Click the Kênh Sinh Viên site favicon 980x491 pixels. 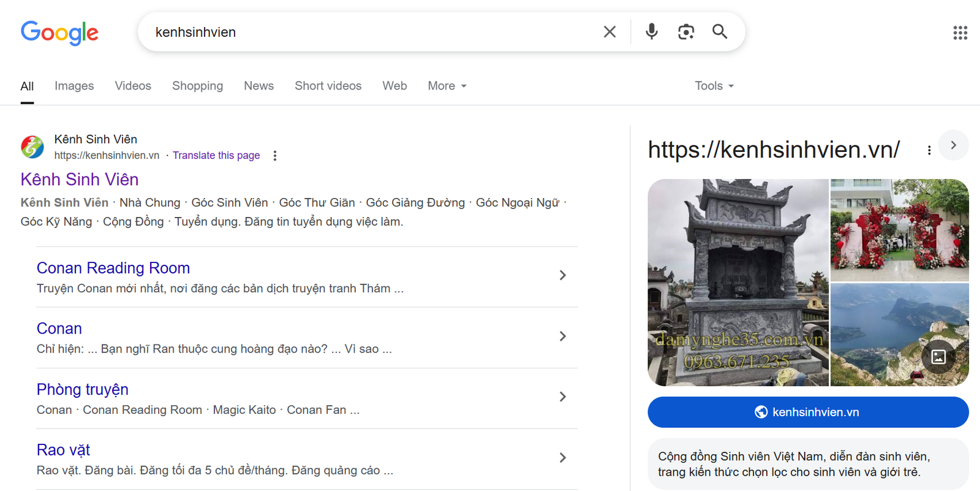click(x=32, y=147)
